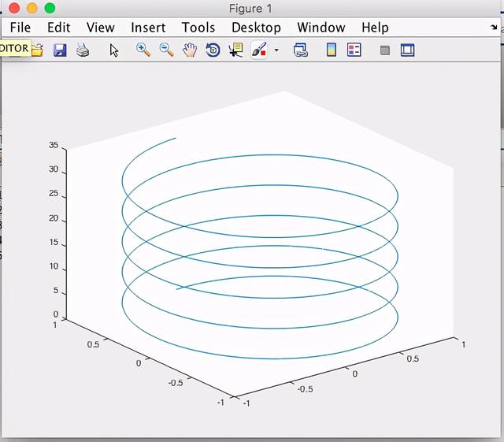Image resolution: width=504 pixels, height=442 pixels.
Task: Open the Edit menu
Action: (58, 28)
